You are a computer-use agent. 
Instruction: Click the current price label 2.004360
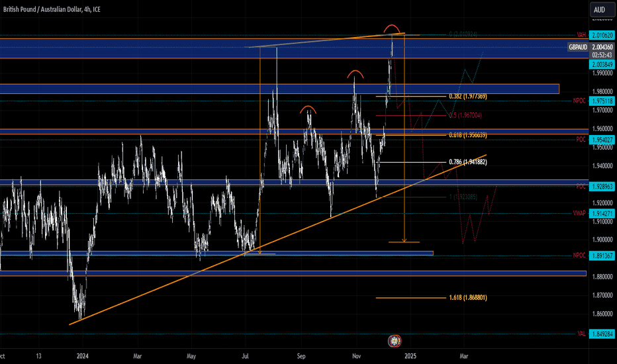click(602, 47)
